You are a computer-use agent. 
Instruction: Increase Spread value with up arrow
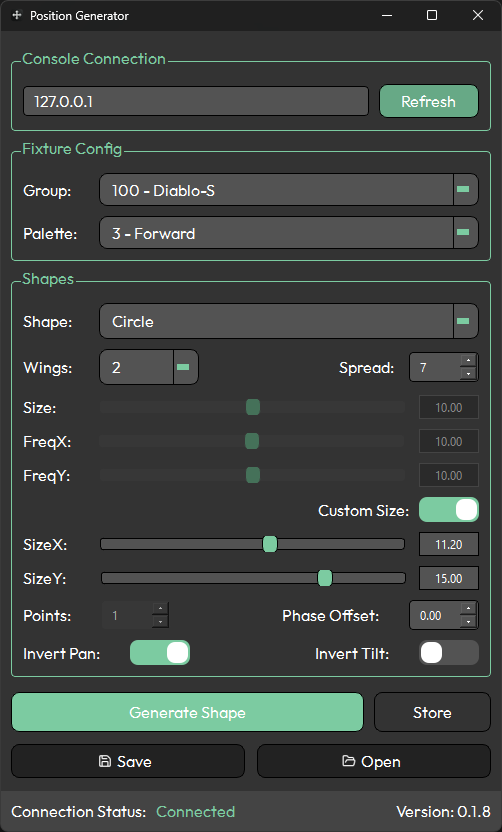tap(468, 361)
